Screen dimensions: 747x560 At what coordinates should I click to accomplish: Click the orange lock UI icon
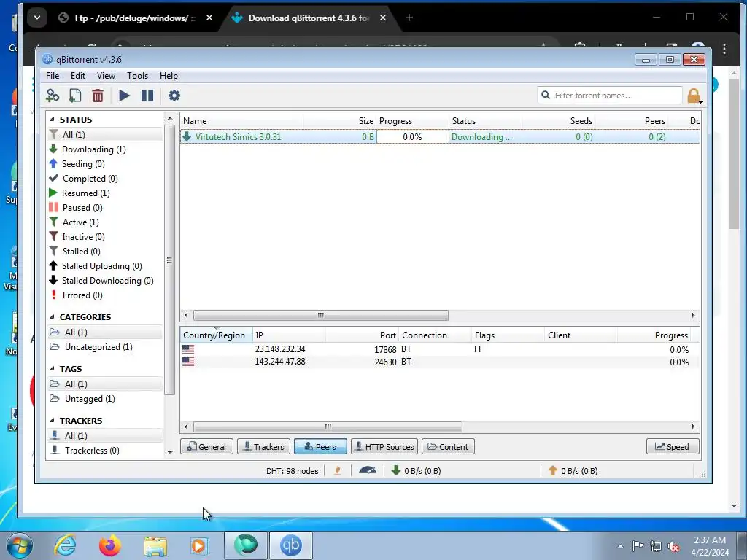tap(694, 96)
